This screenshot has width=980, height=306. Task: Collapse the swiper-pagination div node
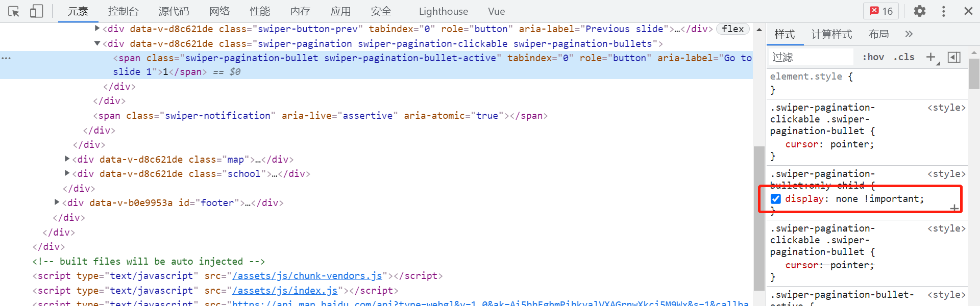(97, 43)
